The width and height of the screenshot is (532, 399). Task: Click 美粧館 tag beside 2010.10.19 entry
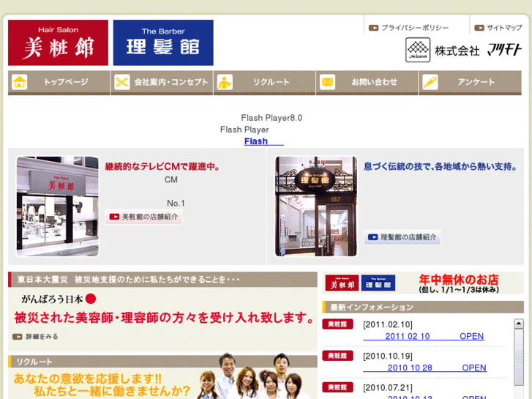(x=337, y=356)
